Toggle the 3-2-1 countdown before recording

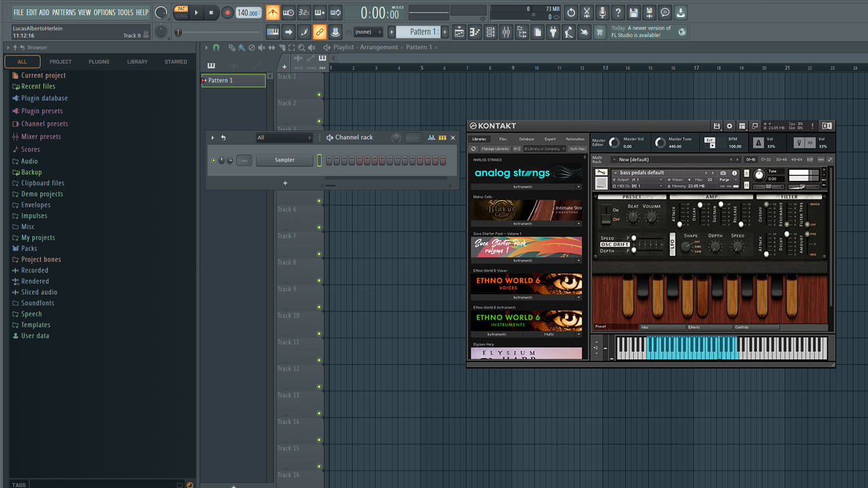(x=304, y=12)
